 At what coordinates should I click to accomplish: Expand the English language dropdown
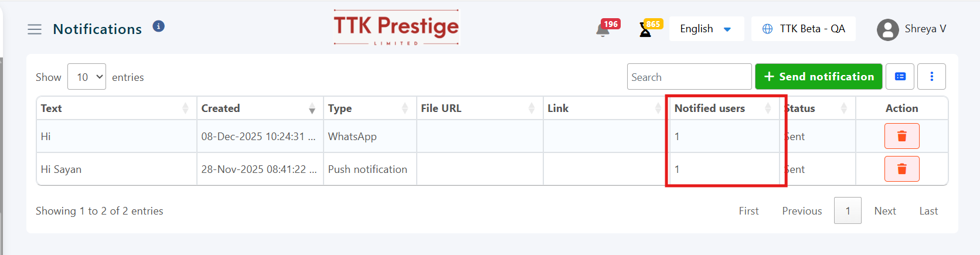coord(706,29)
